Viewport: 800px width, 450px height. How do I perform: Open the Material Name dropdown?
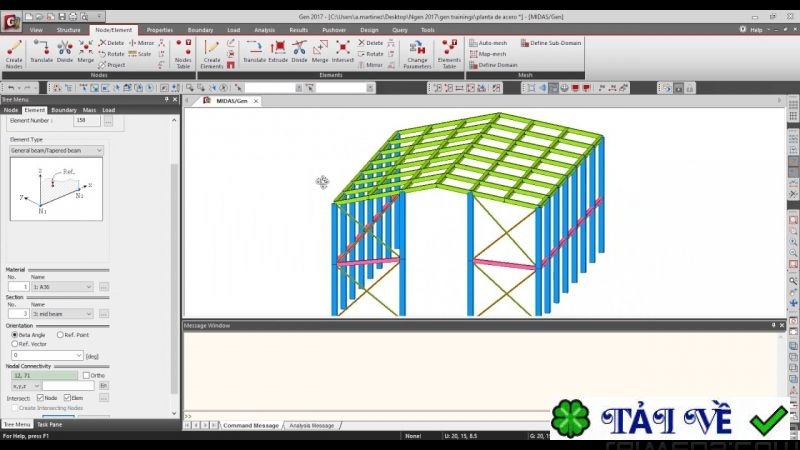tap(62, 287)
